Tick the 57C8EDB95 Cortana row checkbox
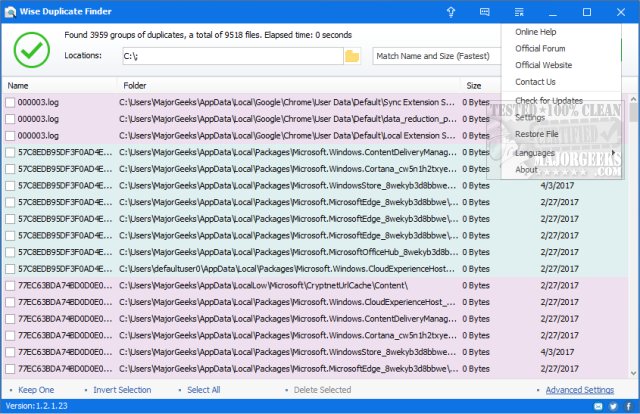Screen dimensions: 640x414 point(10,169)
